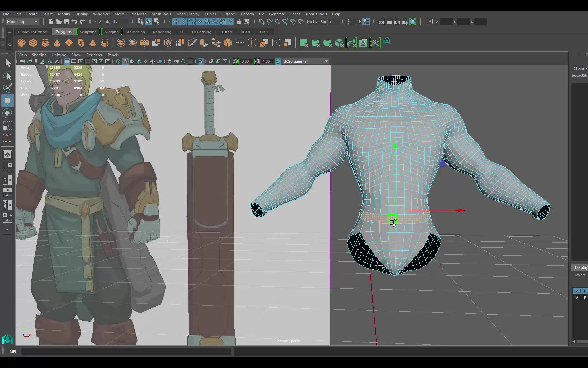The width and height of the screenshot is (588, 368).
Task: Toggle exposure control in the viewport bar
Action: coord(236,61)
